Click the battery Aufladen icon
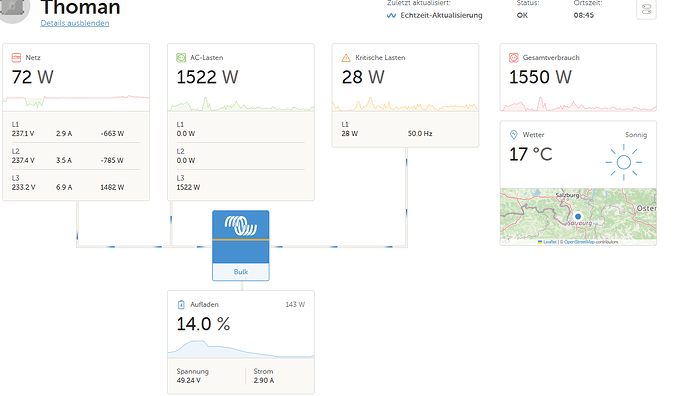 click(181, 305)
